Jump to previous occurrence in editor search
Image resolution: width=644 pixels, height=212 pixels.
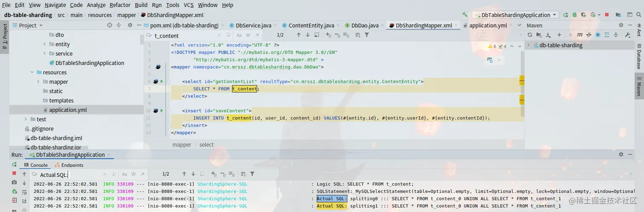(299, 35)
